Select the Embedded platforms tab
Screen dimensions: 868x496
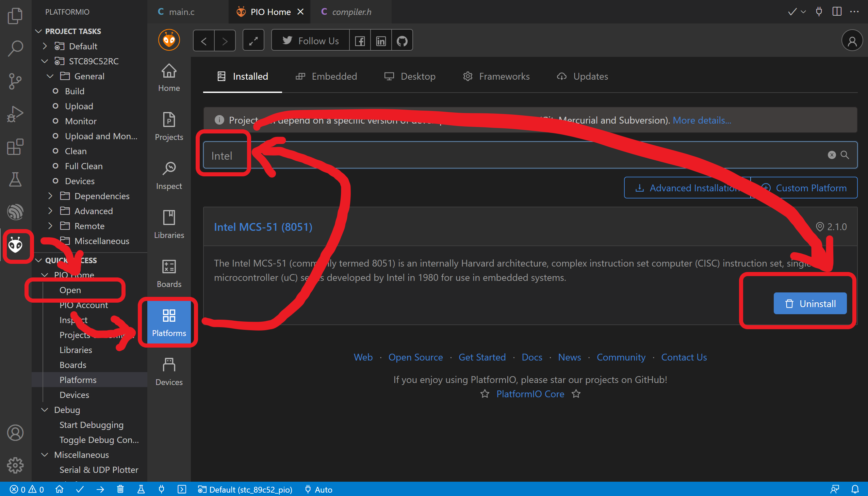(326, 76)
